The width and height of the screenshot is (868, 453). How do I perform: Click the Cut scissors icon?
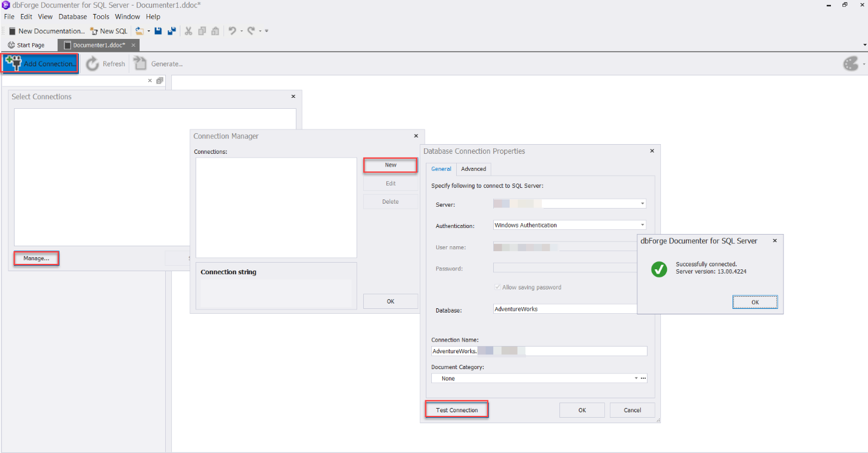click(188, 31)
